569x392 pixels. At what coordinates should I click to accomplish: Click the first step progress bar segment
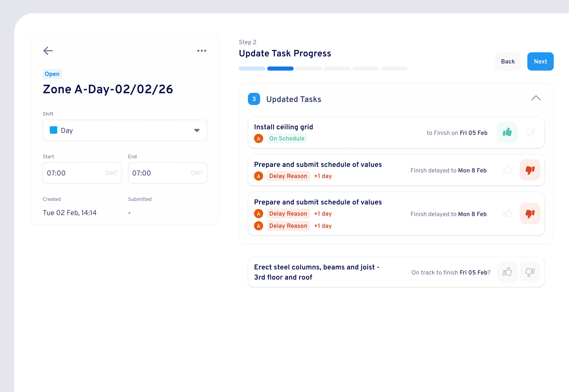coord(252,69)
